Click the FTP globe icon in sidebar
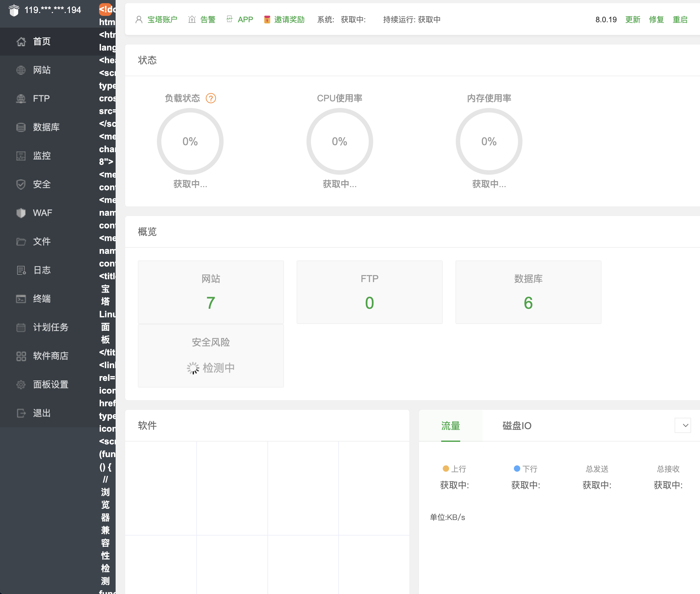The width and height of the screenshot is (700, 594). [x=21, y=99]
